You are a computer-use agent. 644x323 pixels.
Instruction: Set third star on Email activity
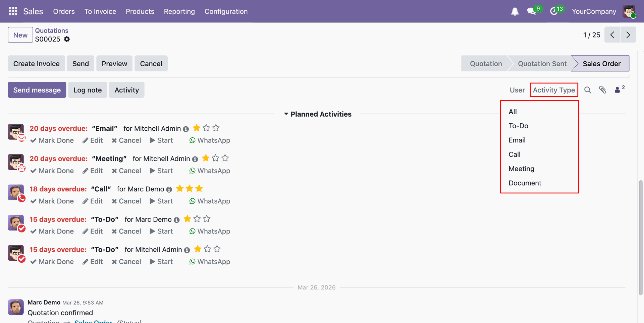[x=216, y=128]
